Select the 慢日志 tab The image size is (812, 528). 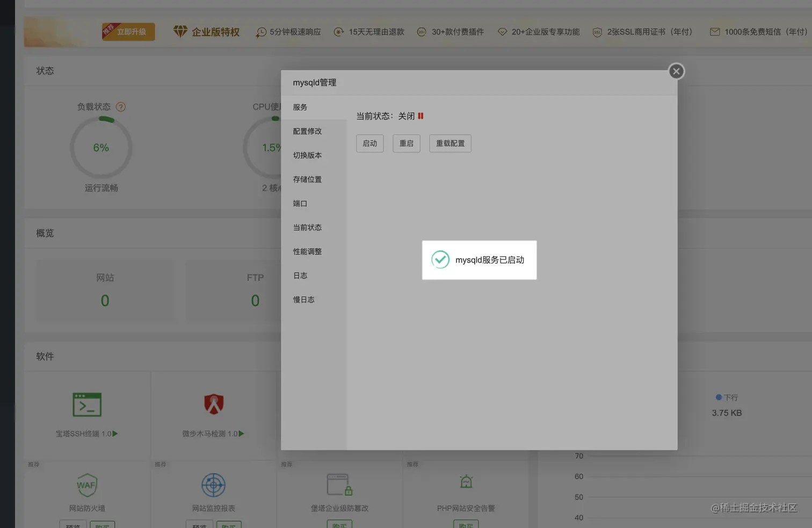click(303, 299)
